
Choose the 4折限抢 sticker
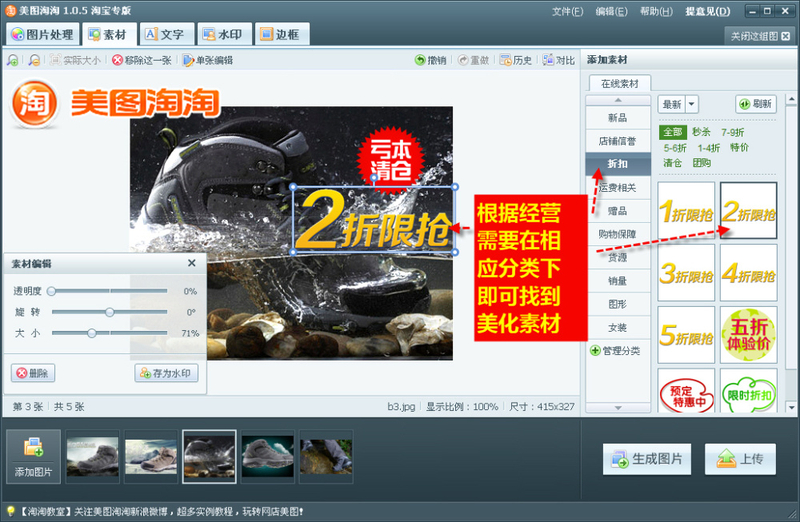[x=748, y=272]
